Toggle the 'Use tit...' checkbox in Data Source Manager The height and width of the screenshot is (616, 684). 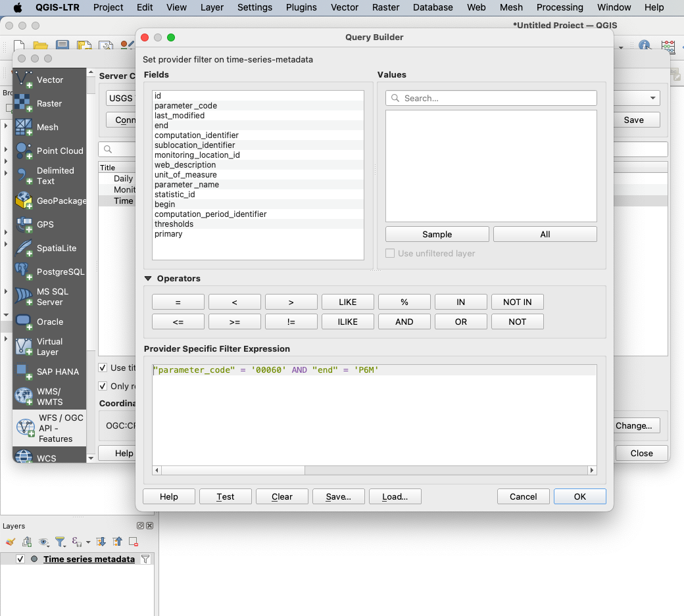point(103,367)
